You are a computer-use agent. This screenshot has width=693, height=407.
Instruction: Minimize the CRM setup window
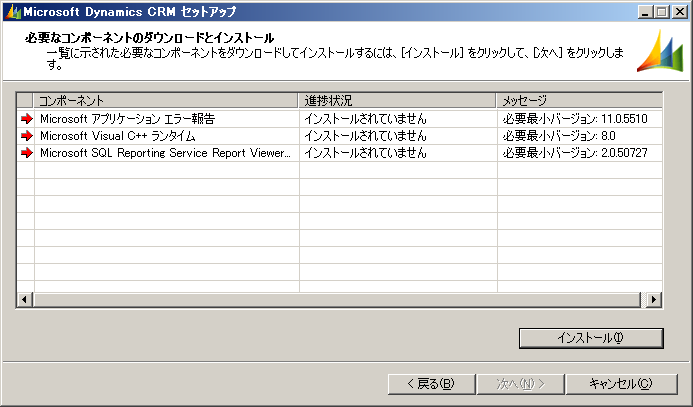coord(645,12)
